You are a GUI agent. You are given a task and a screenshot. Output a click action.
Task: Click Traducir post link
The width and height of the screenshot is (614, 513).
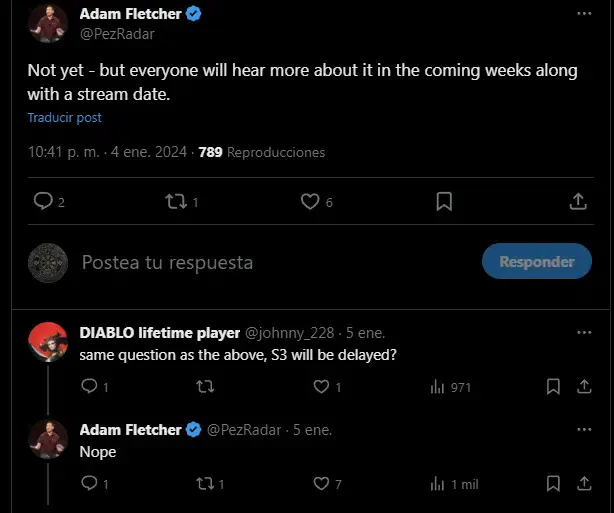[x=65, y=117]
